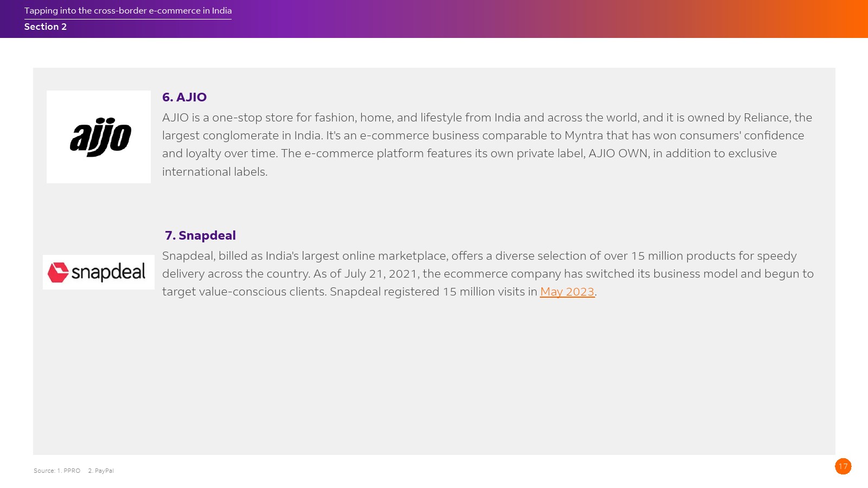Image resolution: width=868 pixels, height=488 pixels.
Task: Click the red Snapdeal box emblem
Action: [58, 272]
